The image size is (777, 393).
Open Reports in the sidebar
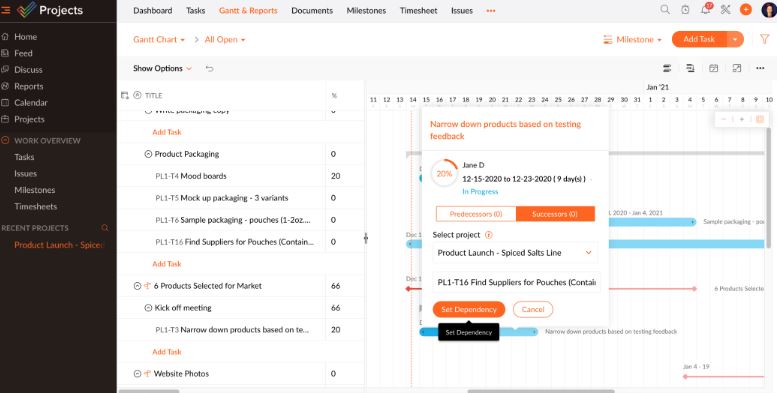[x=29, y=86]
